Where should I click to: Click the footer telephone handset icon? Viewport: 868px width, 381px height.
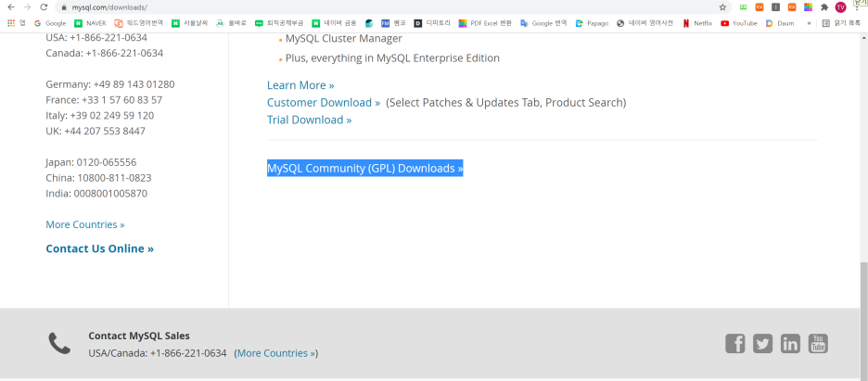click(x=59, y=343)
